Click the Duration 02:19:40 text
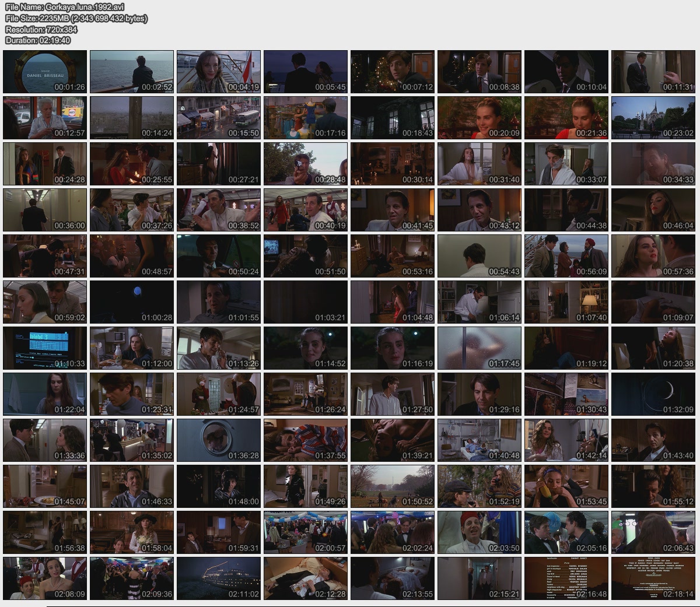The height and width of the screenshot is (607, 700). [x=37, y=40]
